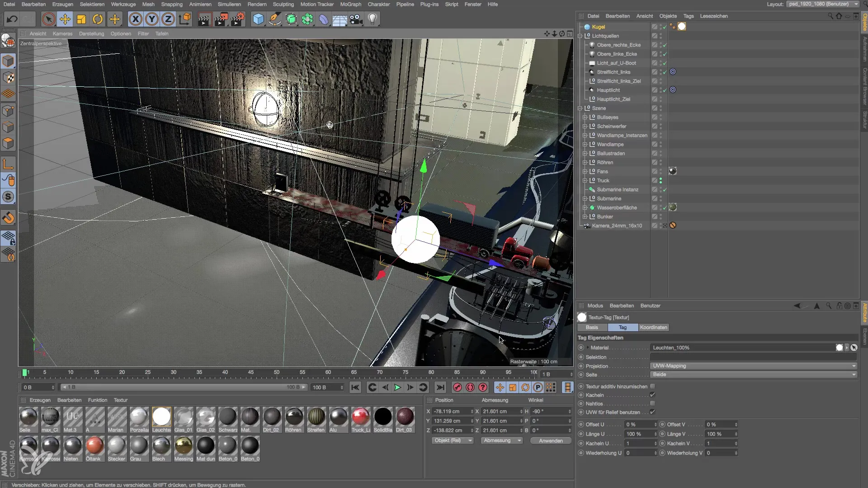Click the Material field Leuchten_100%
This screenshot has width=868, height=488.
click(x=744, y=347)
